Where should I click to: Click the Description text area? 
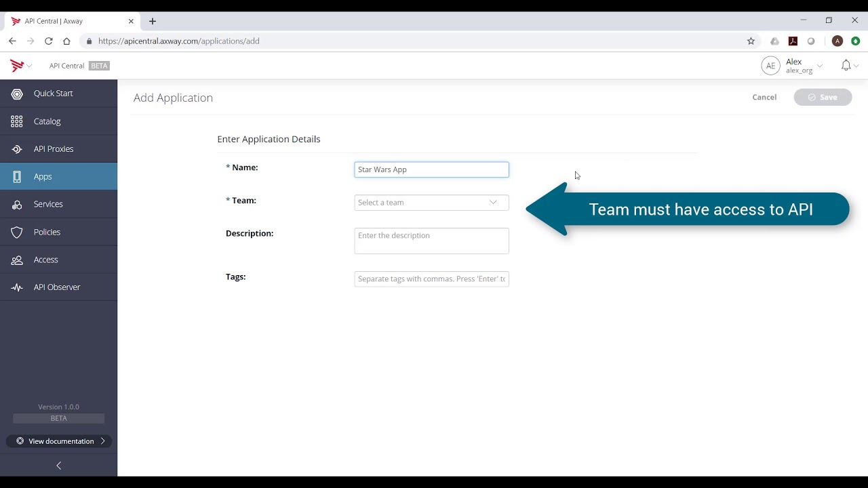[x=431, y=241]
